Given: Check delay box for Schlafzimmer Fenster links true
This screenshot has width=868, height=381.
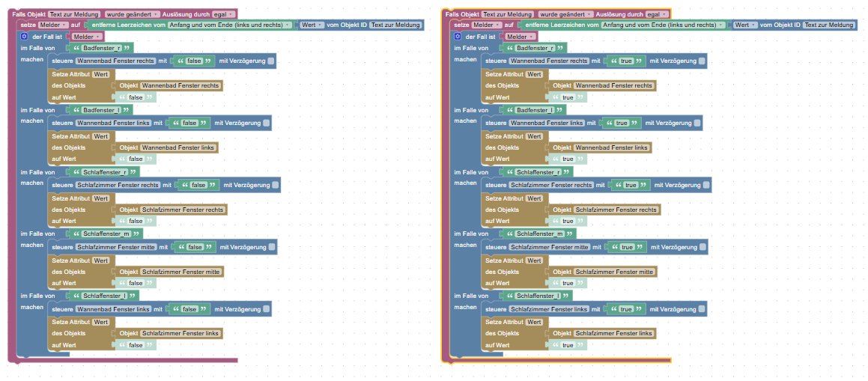Looking at the screenshot, I should click(702, 308).
